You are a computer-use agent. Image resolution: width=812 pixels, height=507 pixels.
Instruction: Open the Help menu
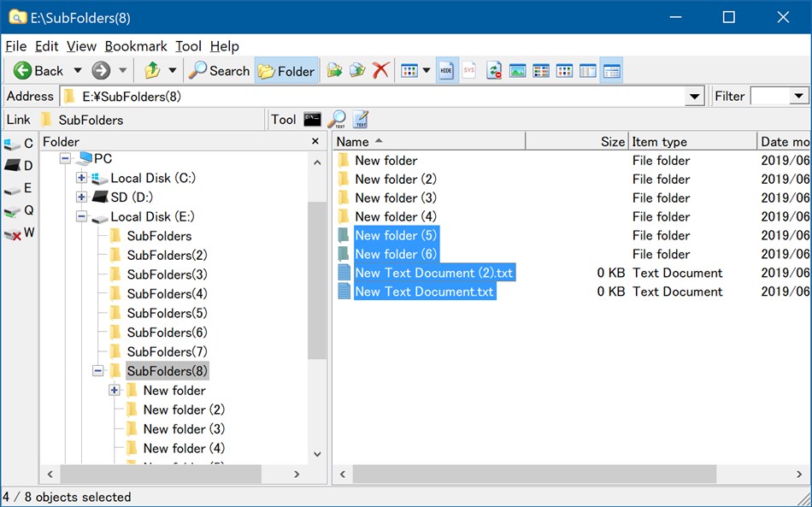[224, 46]
